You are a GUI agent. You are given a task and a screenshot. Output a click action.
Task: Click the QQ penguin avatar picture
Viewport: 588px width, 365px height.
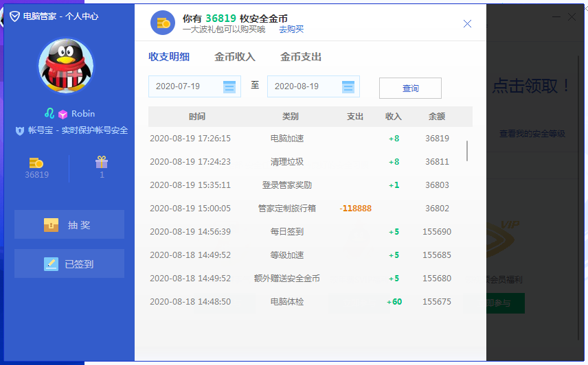[x=66, y=65]
